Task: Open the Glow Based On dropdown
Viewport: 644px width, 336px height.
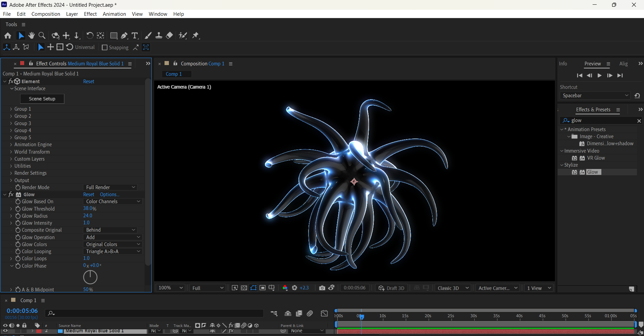Action: (112, 201)
